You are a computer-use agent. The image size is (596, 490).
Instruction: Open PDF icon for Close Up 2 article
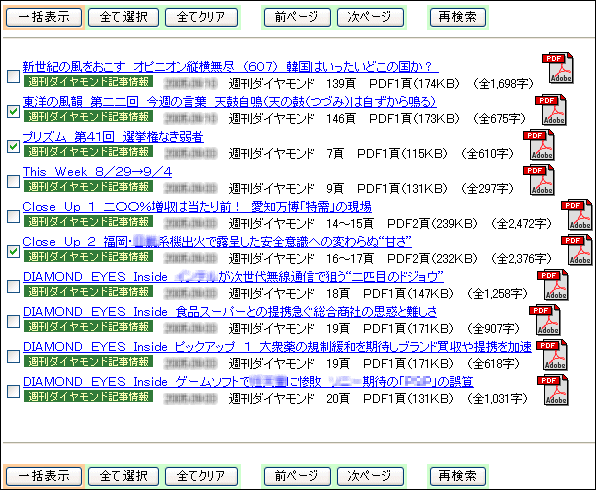click(x=577, y=250)
